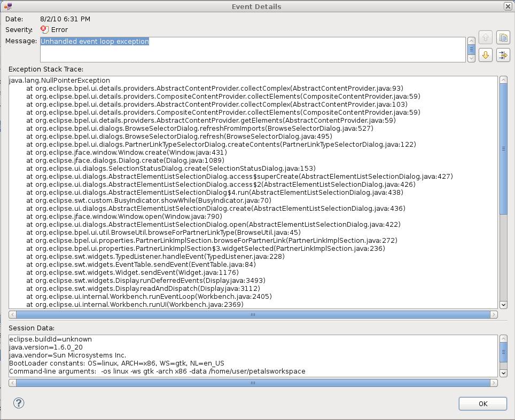Click the stack trace scroll-down arrow

coord(503,305)
